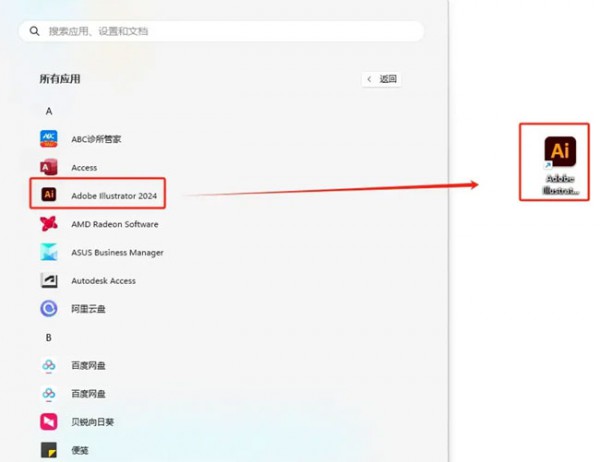
Task: Jump via letter header A
Action: [49, 111]
